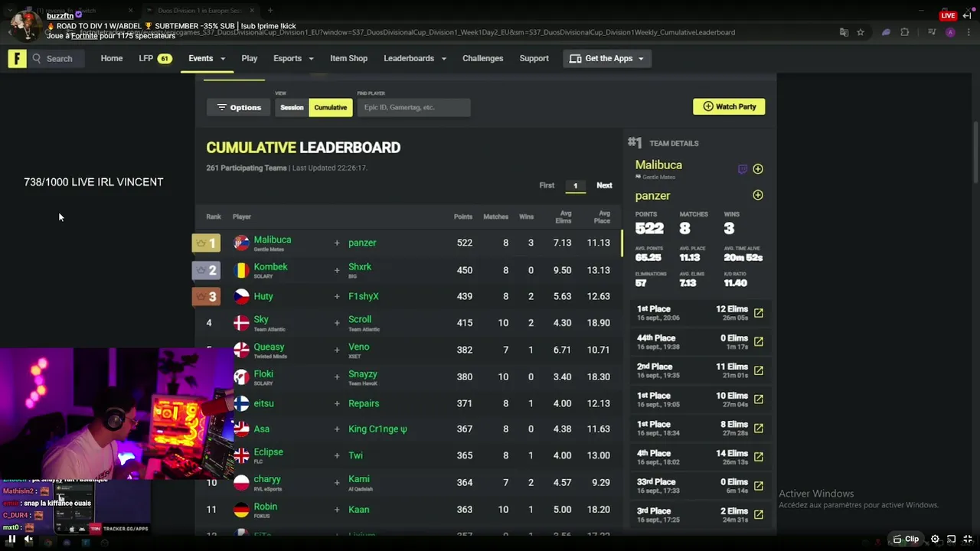The image size is (980, 551).
Task: Open the Play menu item
Action: pyautogui.click(x=250, y=59)
